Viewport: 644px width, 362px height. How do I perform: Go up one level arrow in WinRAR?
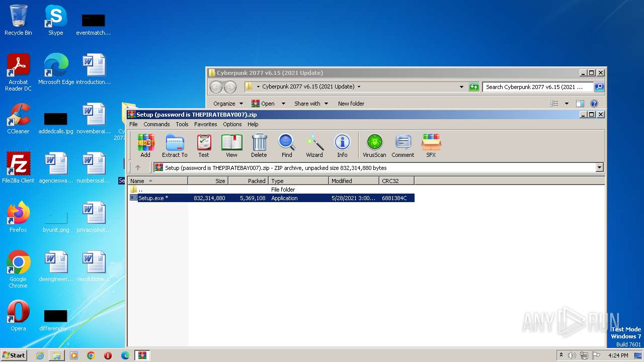click(138, 167)
